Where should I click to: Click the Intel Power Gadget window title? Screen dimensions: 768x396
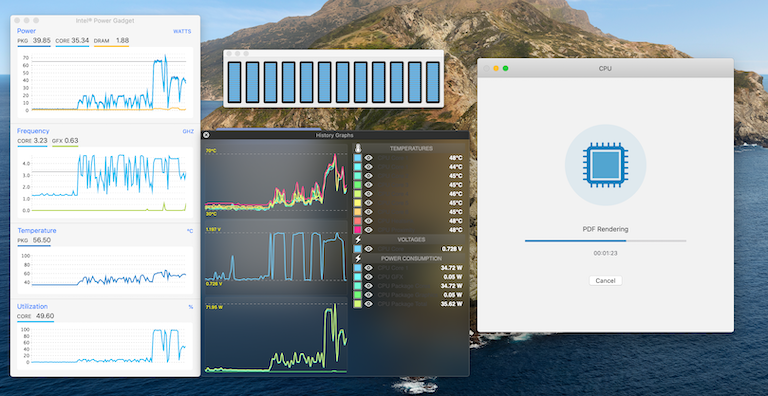(105, 21)
